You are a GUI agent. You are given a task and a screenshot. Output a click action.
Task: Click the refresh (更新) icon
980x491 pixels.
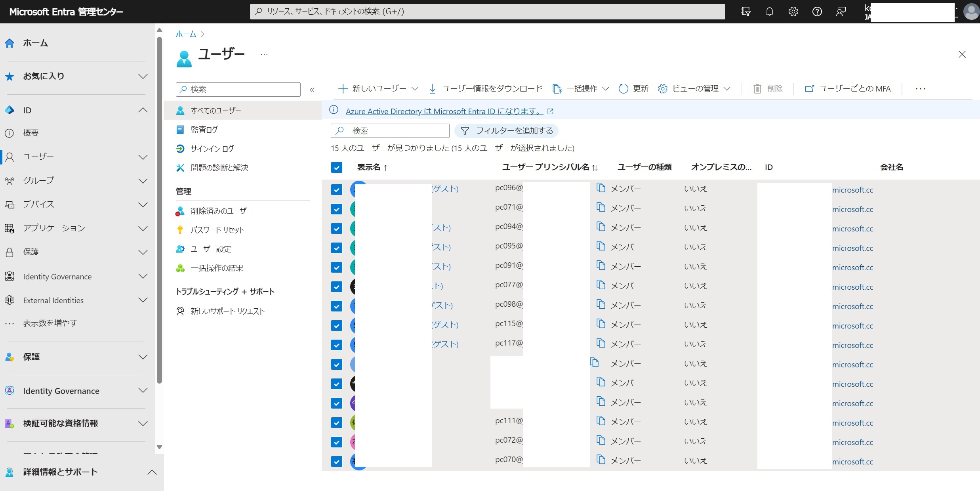(x=623, y=89)
